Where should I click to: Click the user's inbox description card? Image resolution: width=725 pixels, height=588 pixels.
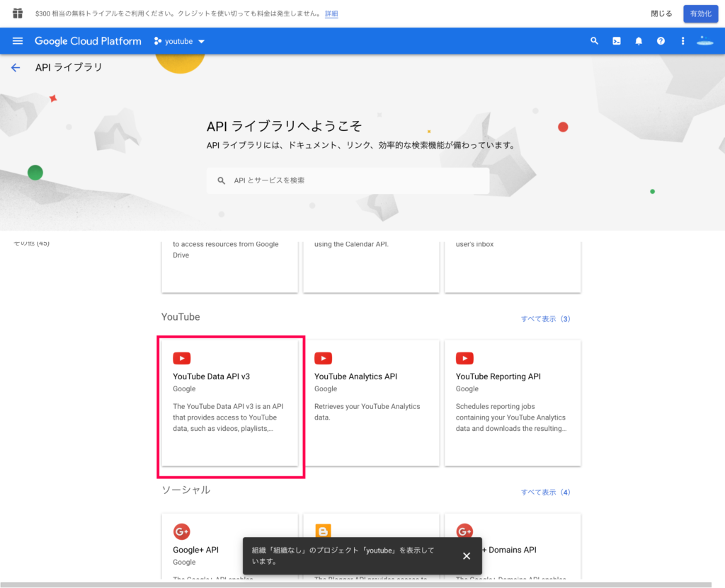(x=513, y=267)
